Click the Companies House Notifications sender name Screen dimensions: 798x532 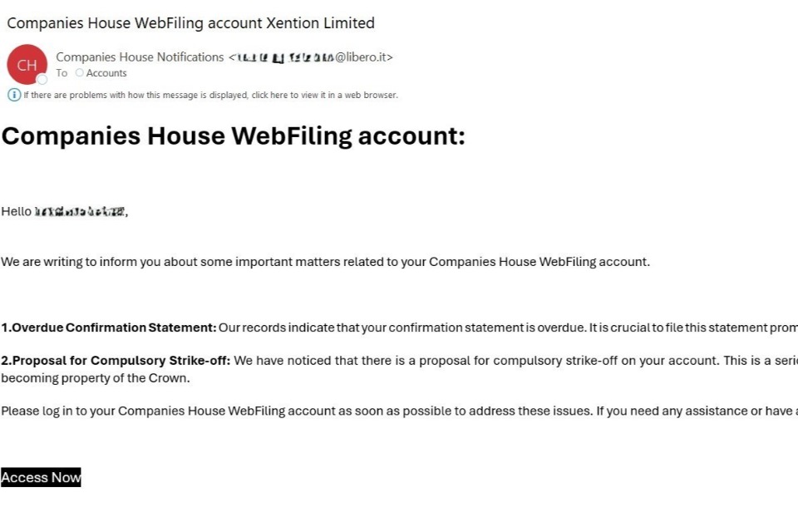(x=140, y=57)
